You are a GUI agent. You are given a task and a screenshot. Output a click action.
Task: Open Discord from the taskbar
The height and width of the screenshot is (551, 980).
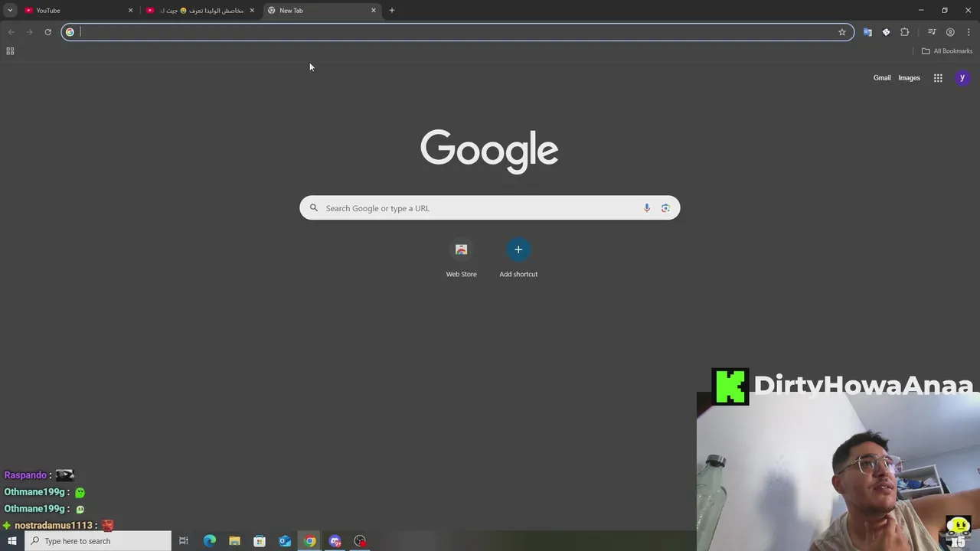(x=335, y=541)
